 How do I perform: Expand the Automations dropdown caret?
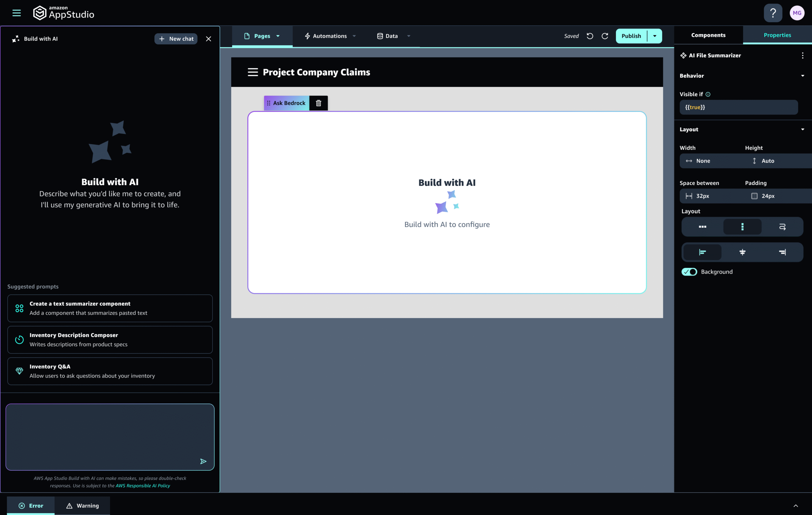[x=354, y=36]
